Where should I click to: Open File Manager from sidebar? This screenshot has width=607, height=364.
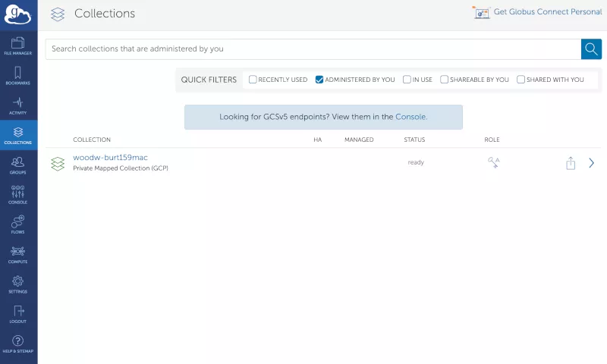coord(17,46)
